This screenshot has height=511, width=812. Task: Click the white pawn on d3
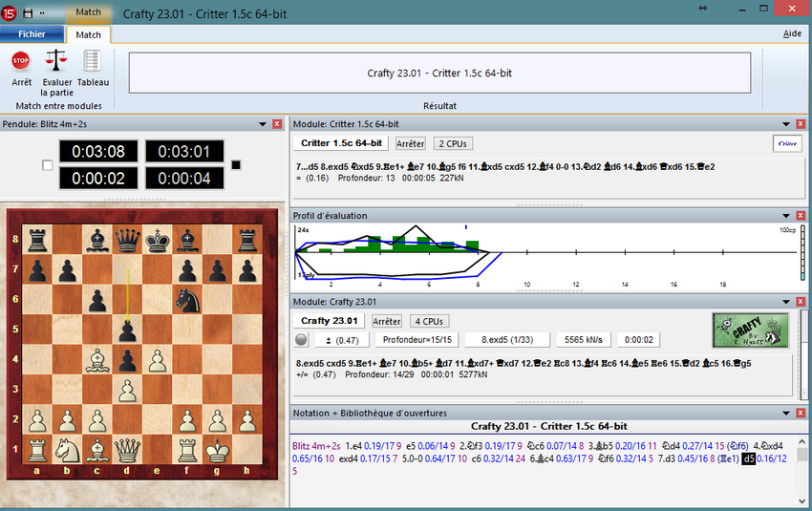(x=127, y=391)
